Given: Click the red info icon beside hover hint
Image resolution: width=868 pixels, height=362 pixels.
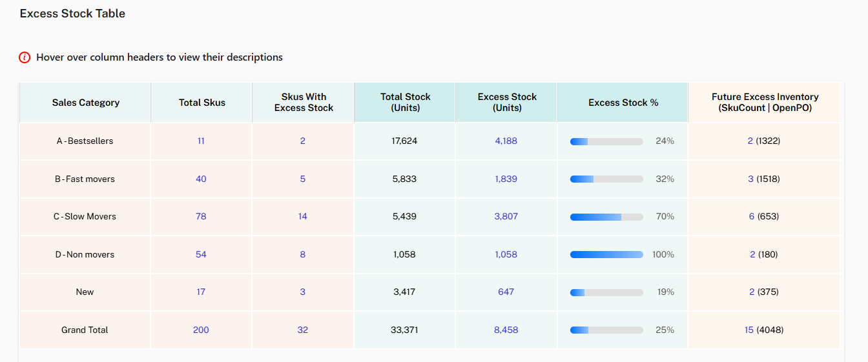Looking at the screenshot, I should click(x=25, y=57).
